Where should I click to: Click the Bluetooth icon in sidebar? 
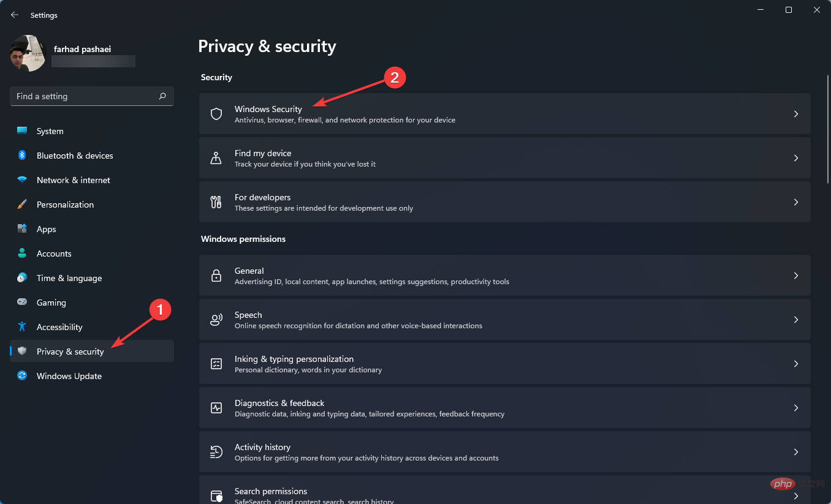pos(22,156)
